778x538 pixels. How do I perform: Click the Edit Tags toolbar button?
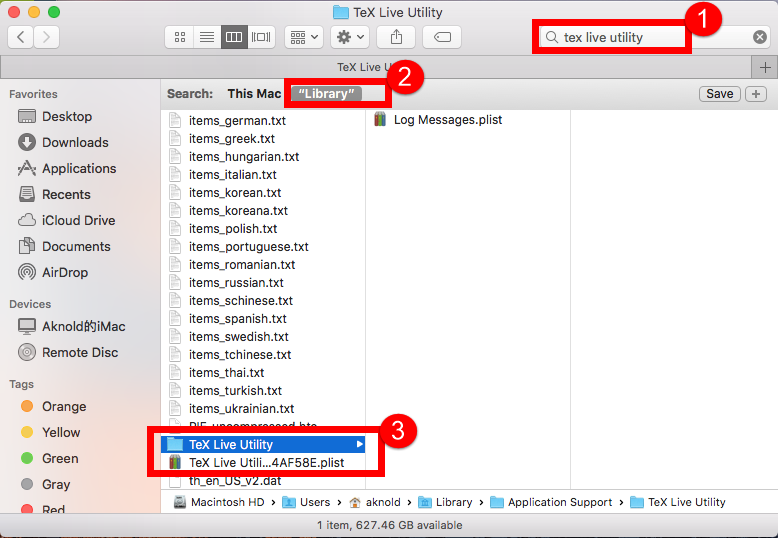(441, 37)
